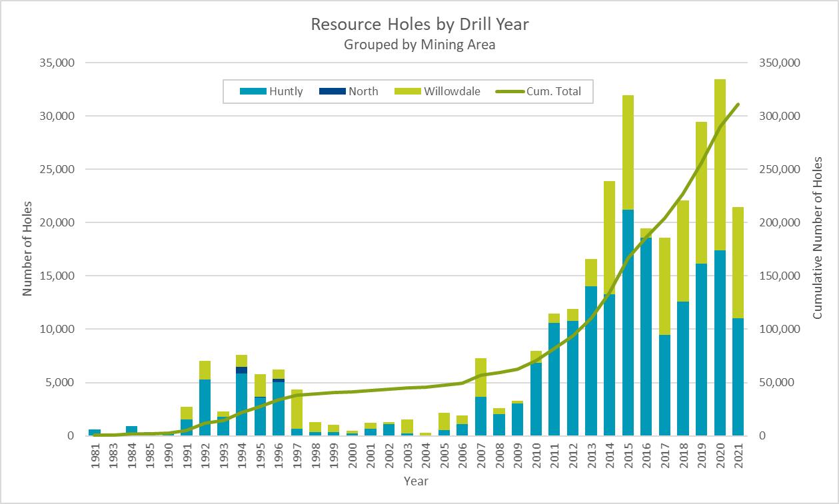Image resolution: width=839 pixels, height=504 pixels.
Task: Select the Year horizontal axis title
Action: [x=416, y=481]
